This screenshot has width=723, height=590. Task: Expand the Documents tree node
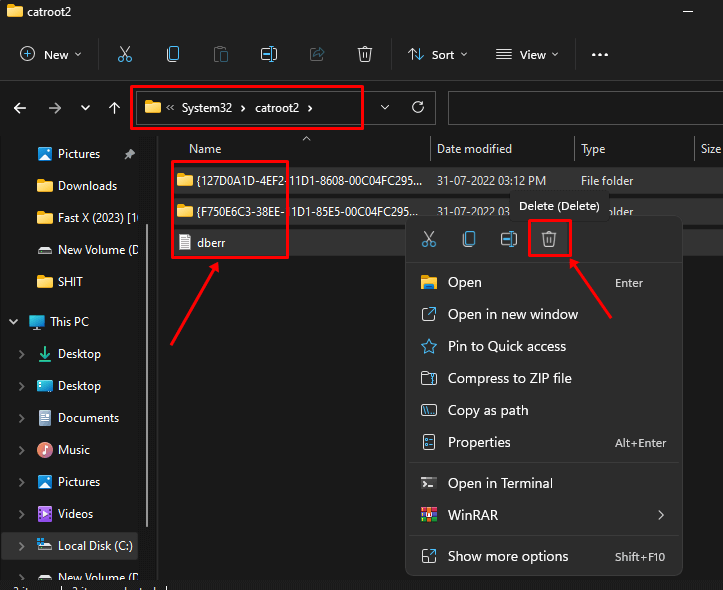22,418
